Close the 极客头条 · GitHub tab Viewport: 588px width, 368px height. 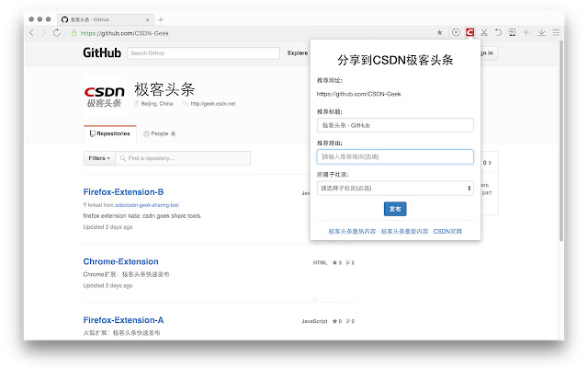point(147,19)
